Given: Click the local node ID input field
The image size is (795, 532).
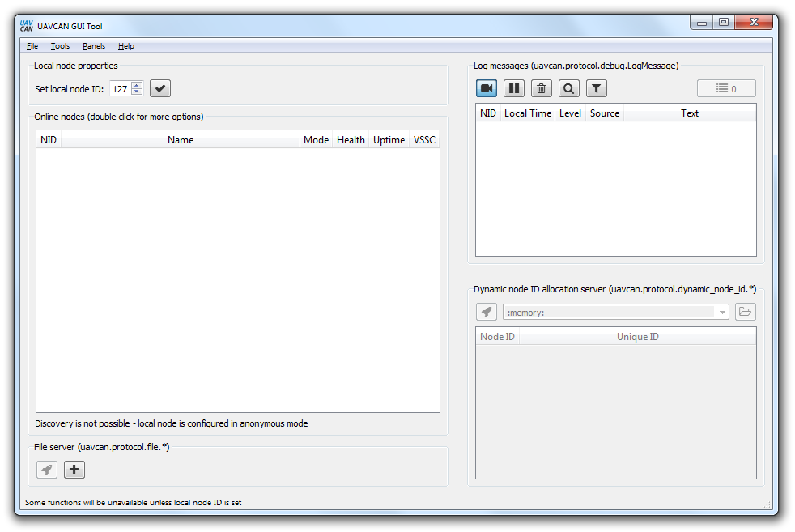Looking at the screenshot, I should (120, 89).
